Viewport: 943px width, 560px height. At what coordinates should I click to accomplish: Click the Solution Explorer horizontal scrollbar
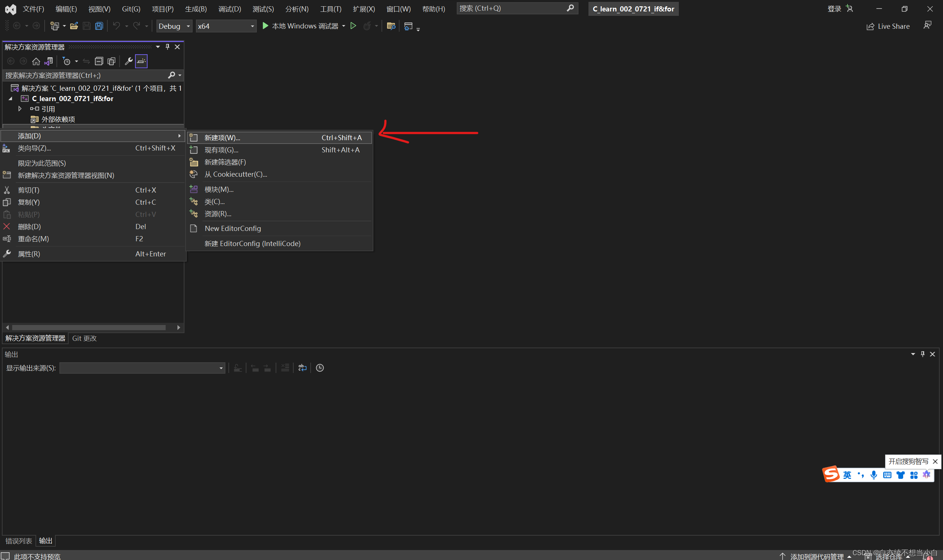point(89,328)
